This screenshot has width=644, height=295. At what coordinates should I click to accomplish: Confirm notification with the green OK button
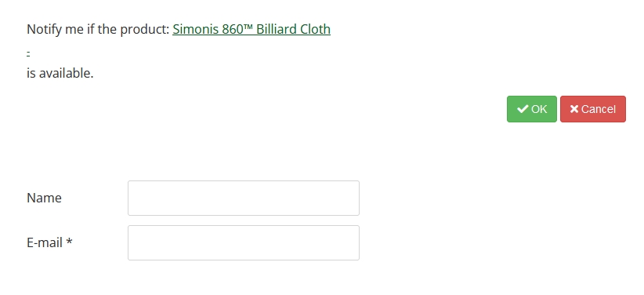[x=532, y=109]
